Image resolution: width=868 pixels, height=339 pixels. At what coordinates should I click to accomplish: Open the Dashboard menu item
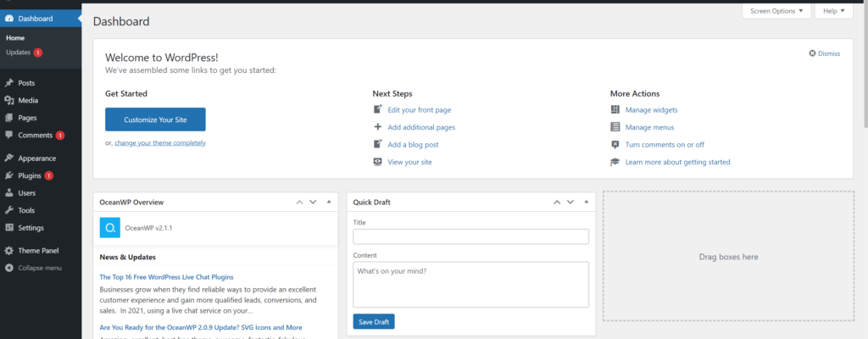coord(41,19)
